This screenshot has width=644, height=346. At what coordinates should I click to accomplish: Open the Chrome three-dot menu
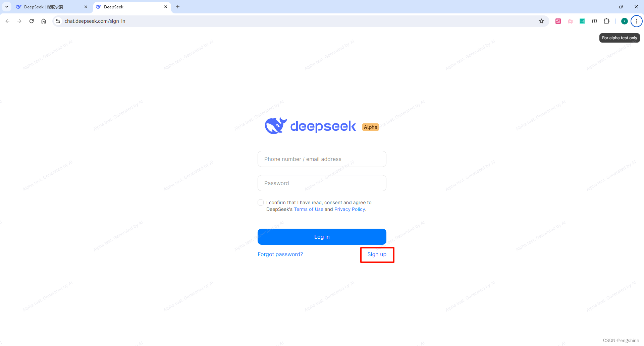636,21
